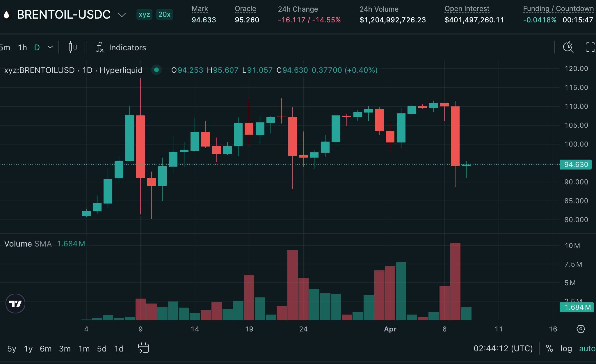Click the oil droplet logo
Screen dimensions: 596x364
(x=6, y=14)
